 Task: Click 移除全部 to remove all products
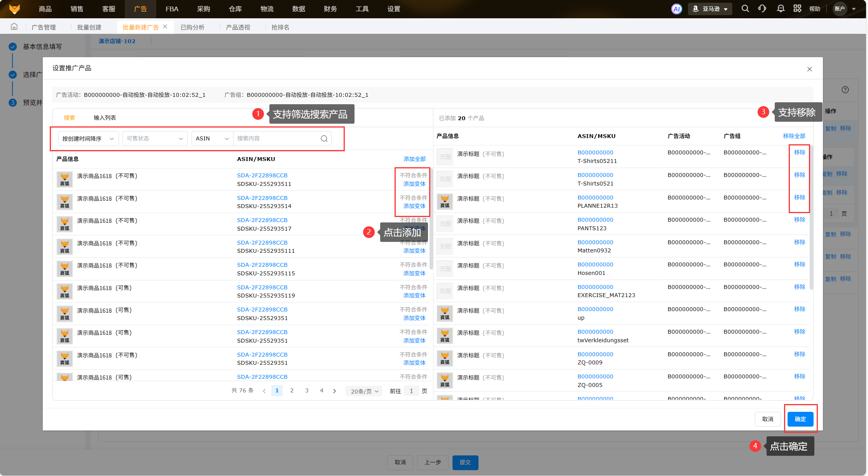point(794,136)
